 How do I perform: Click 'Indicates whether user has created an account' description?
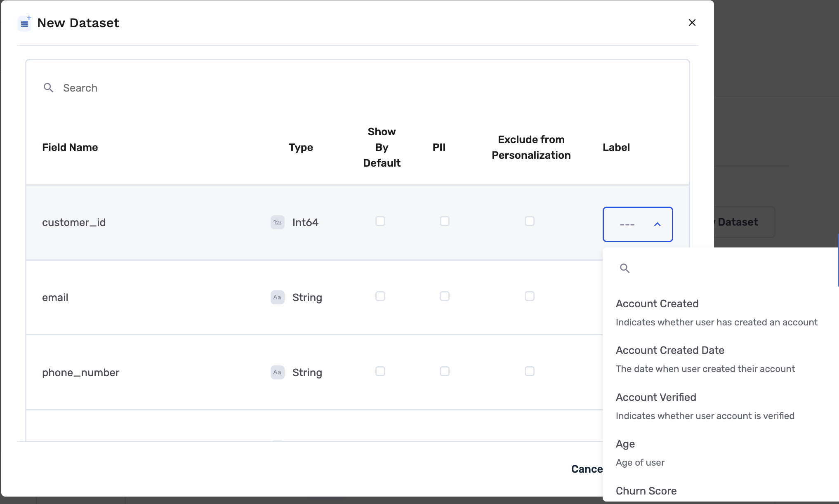tap(716, 322)
